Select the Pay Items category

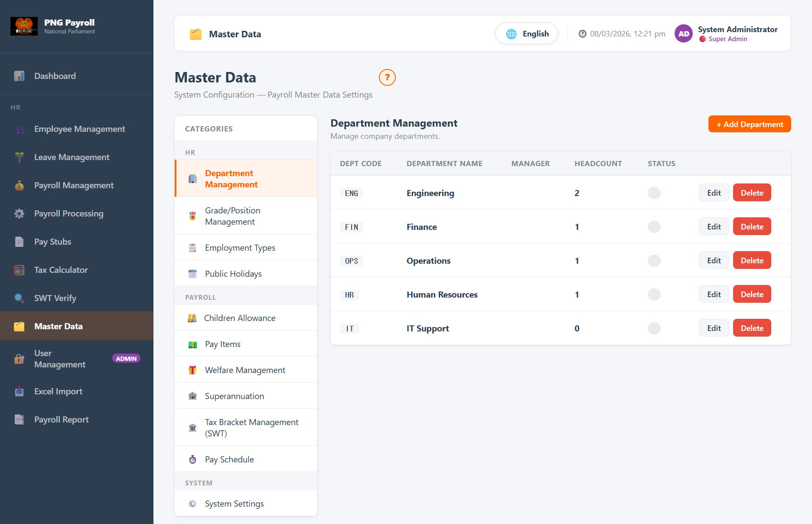point(246,344)
